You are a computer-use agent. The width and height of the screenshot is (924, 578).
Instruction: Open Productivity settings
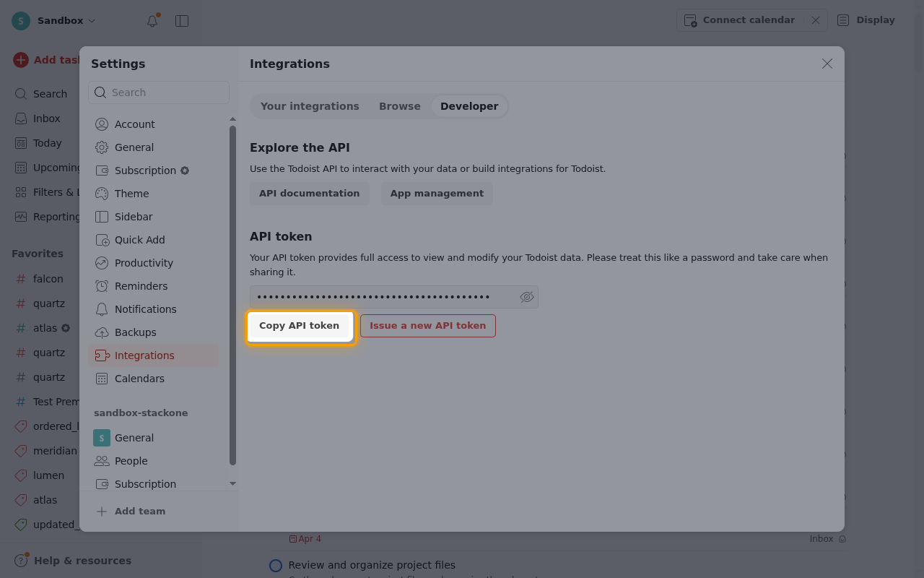coord(154,263)
